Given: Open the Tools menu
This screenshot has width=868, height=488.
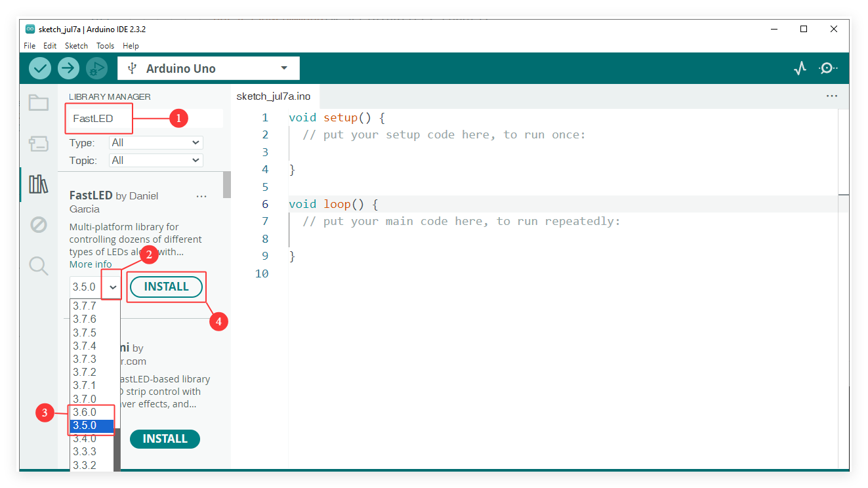Looking at the screenshot, I should click(x=105, y=46).
